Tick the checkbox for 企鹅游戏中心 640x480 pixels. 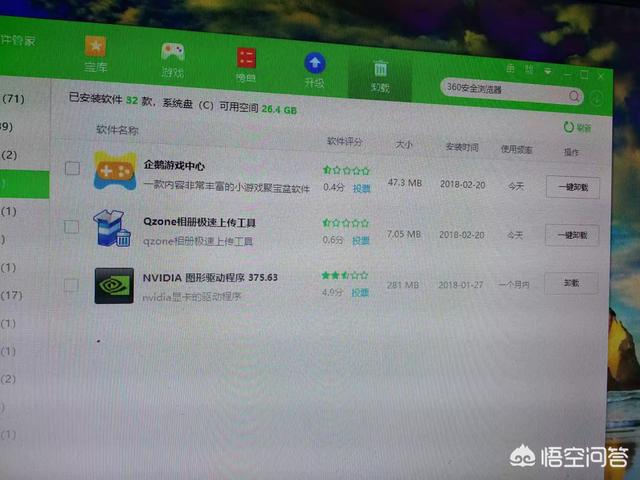click(72, 168)
